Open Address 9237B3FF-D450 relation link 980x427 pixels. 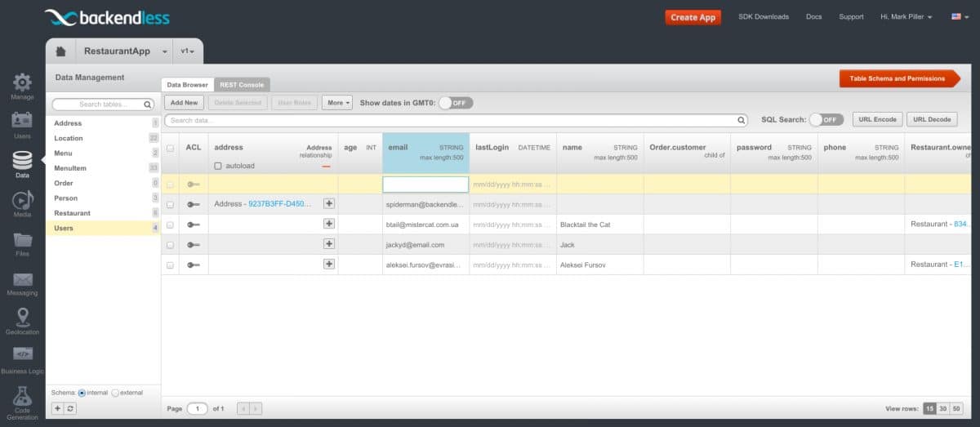(x=279, y=204)
